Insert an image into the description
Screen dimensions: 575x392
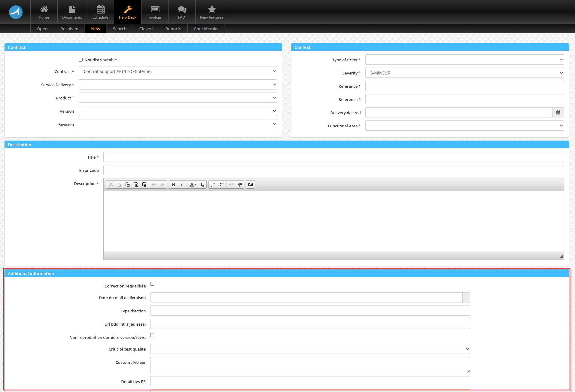point(251,184)
